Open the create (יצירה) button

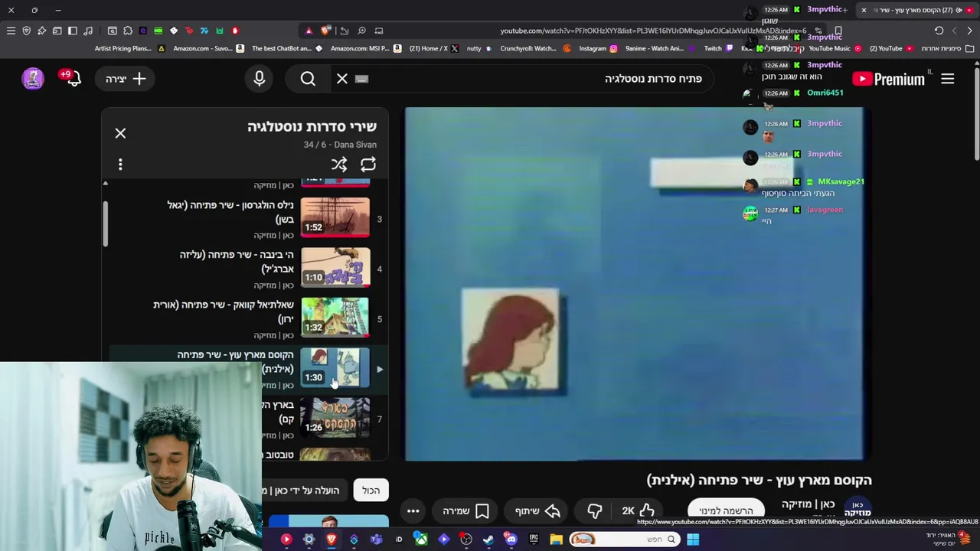pos(126,79)
